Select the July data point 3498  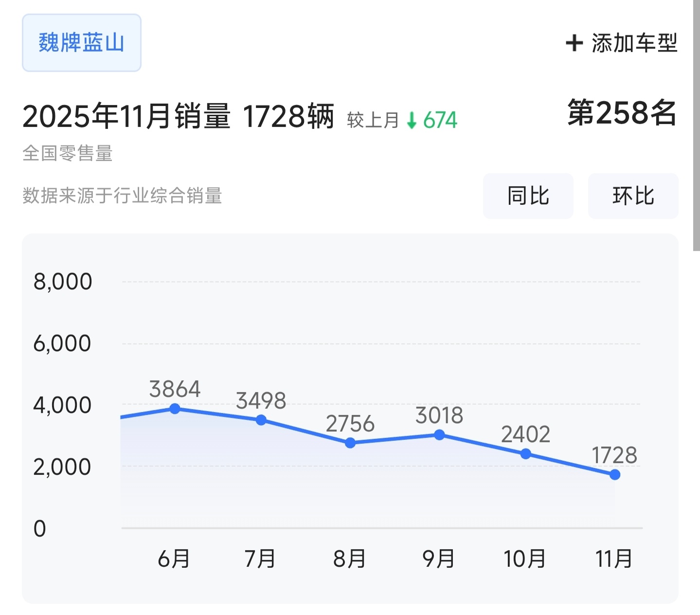(261, 419)
